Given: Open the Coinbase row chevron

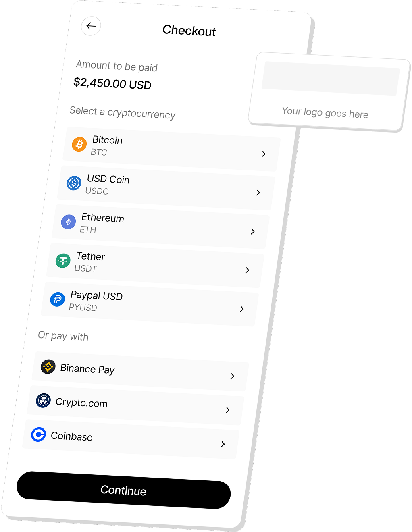Looking at the screenshot, I should click(223, 444).
